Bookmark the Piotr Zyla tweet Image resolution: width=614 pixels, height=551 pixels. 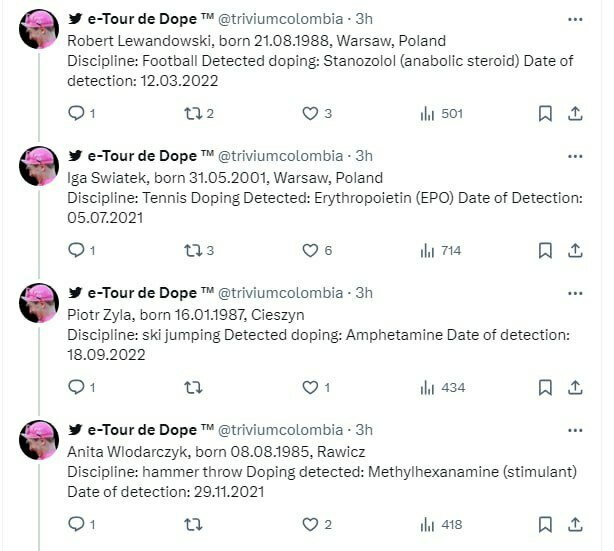545,387
